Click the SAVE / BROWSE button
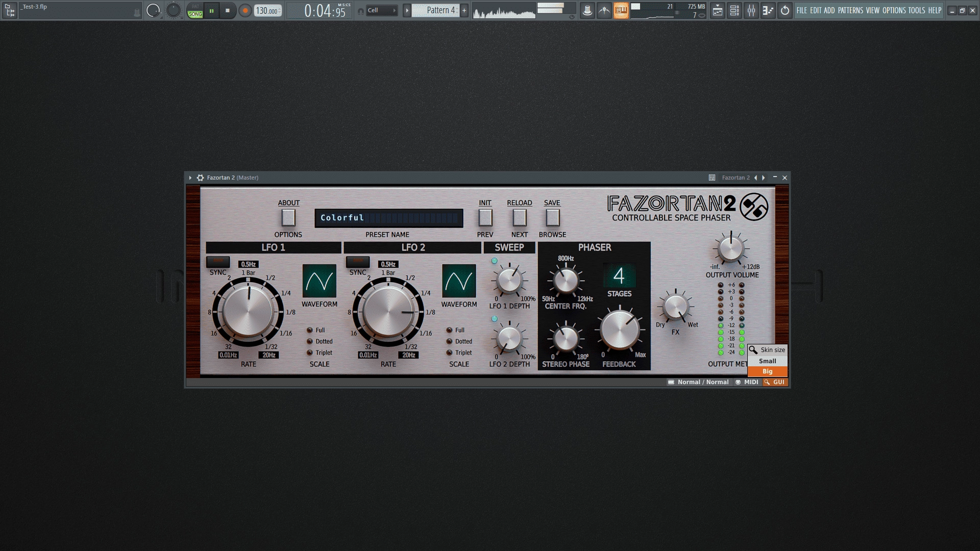The width and height of the screenshot is (980, 551). [553, 218]
